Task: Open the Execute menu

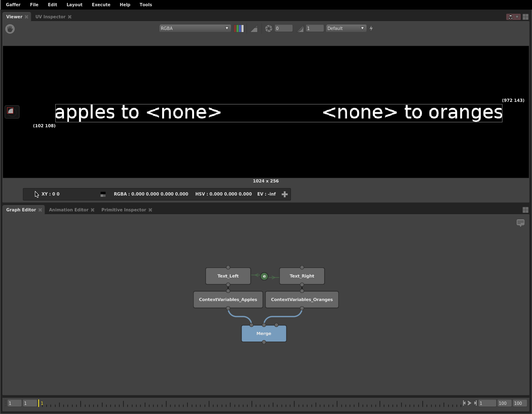Action: coord(101,5)
